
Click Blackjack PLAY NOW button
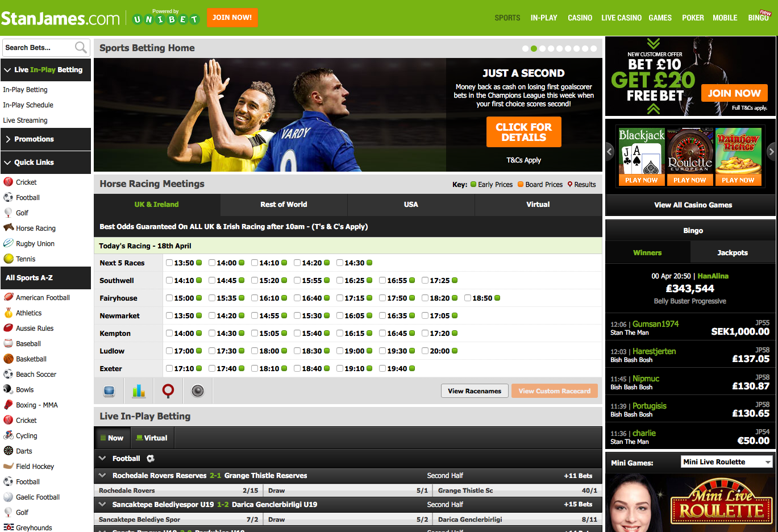click(x=641, y=180)
